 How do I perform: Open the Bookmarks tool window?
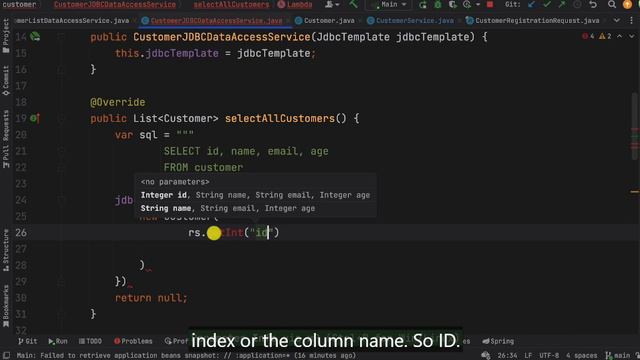tap(6, 306)
